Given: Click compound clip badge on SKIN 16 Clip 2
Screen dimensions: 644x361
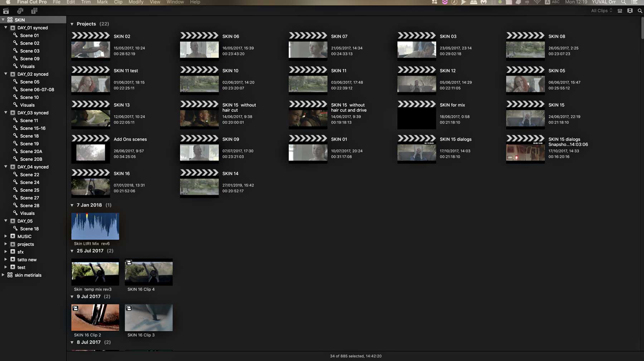Looking at the screenshot, I should (75, 308).
